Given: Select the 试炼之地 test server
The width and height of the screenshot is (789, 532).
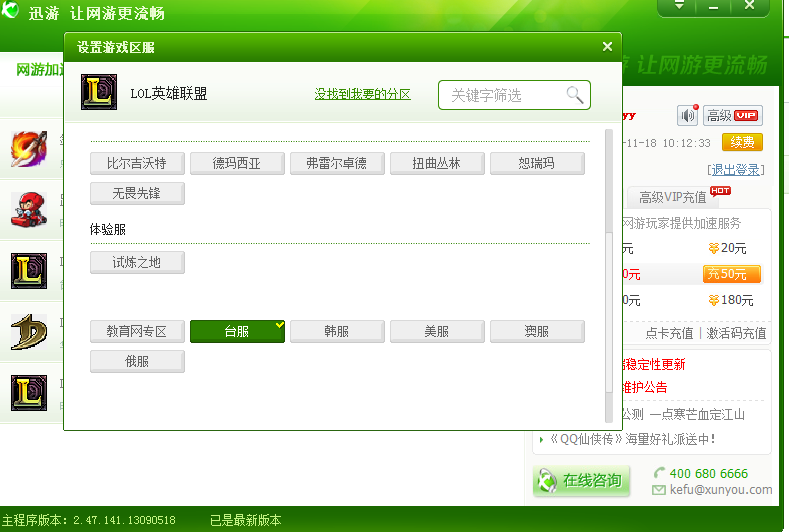Looking at the screenshot, I should click(137, 262).
